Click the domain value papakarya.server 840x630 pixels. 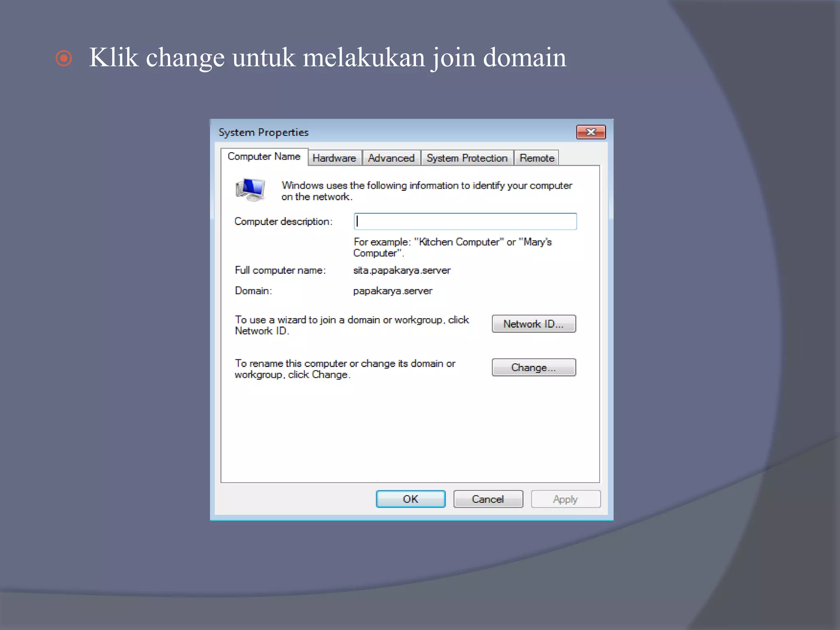(393, 291)
